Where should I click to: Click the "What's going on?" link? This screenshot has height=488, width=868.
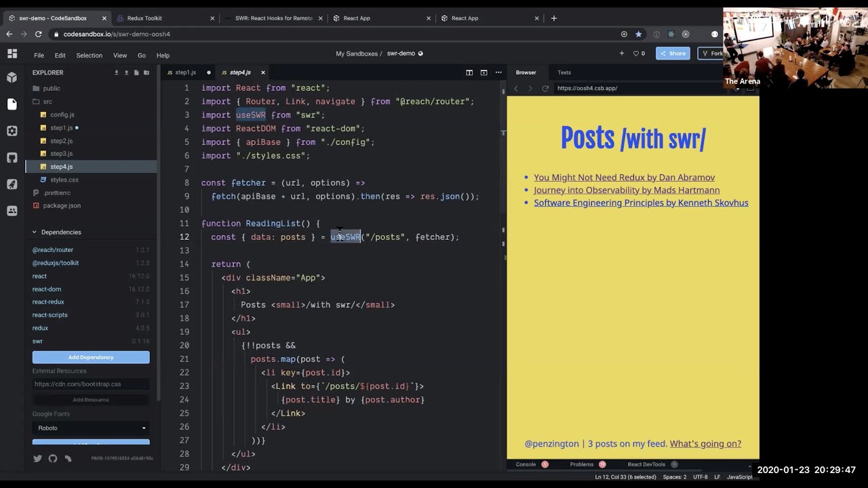pos(705,444)
